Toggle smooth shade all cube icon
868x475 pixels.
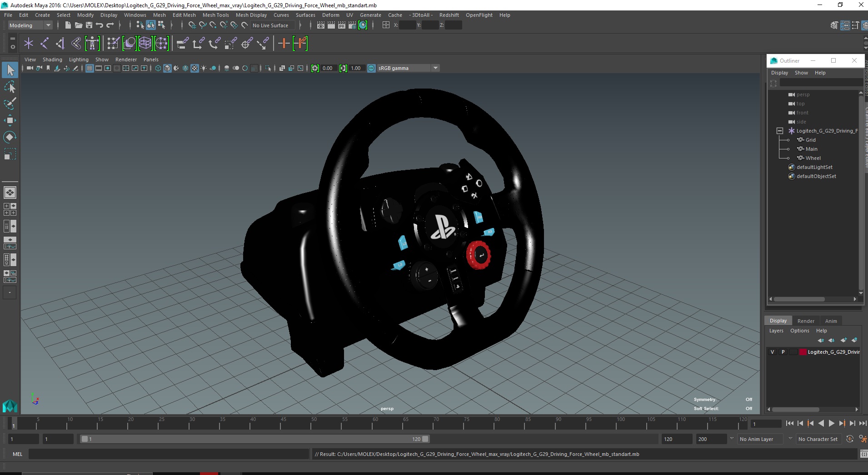167,68
